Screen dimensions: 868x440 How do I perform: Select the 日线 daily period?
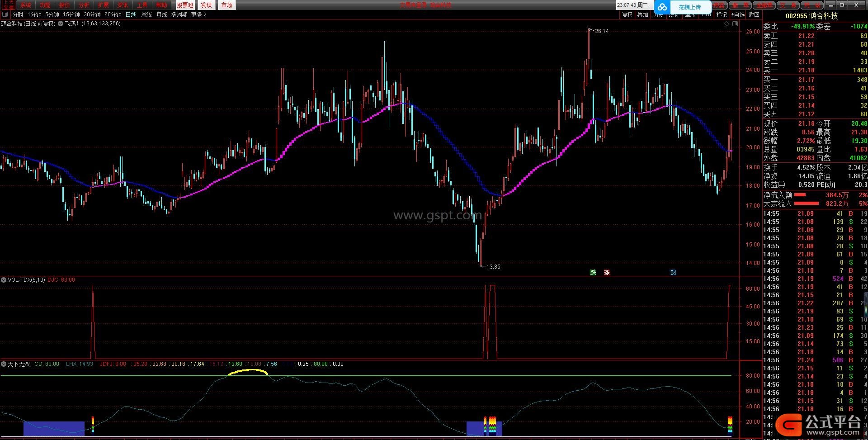click(131, 14)
